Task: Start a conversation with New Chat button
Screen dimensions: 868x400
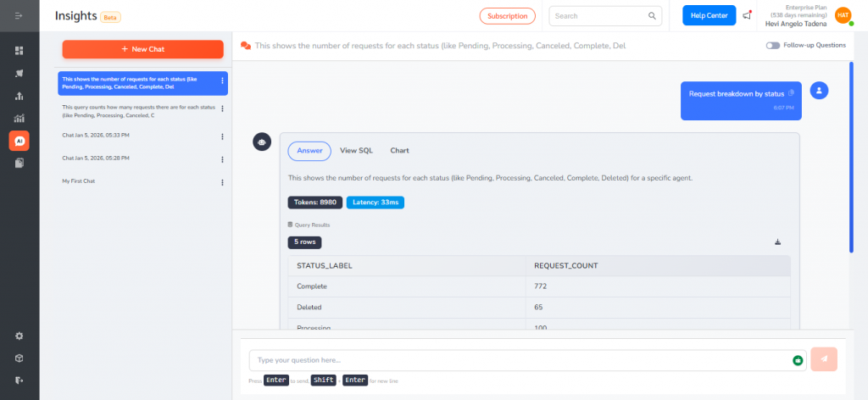Action: coord(142,49)
